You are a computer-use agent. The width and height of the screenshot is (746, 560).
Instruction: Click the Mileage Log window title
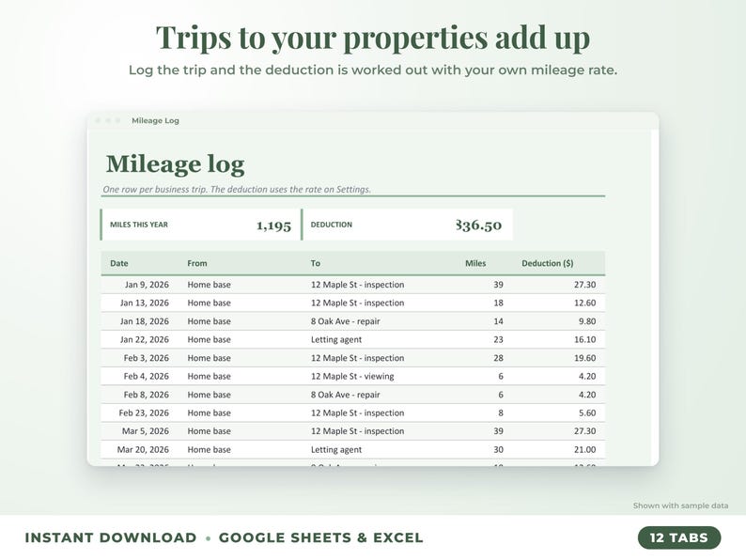155,120
